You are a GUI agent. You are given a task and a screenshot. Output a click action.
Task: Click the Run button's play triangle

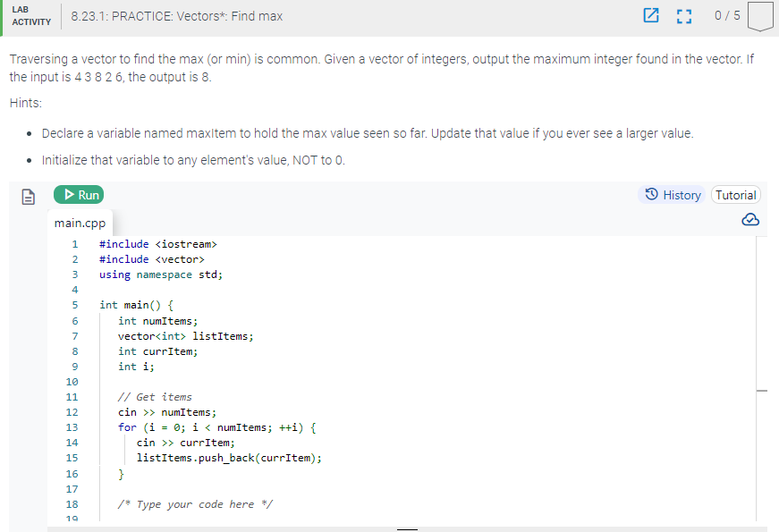tap(69, 194)
